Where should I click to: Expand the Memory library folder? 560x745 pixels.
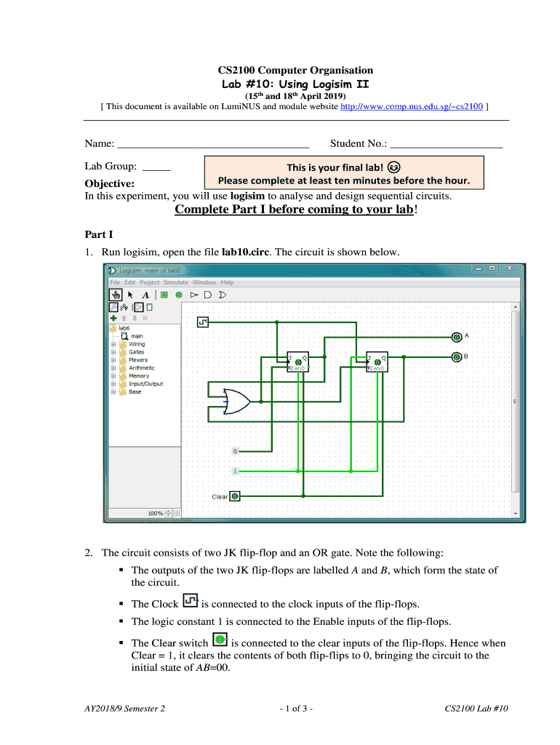coord(113,376)
